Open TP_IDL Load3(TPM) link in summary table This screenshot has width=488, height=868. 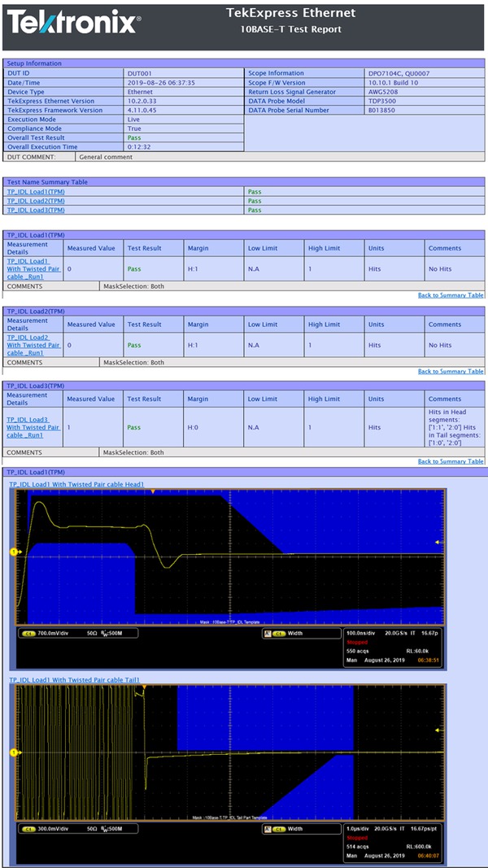[36, 210]
